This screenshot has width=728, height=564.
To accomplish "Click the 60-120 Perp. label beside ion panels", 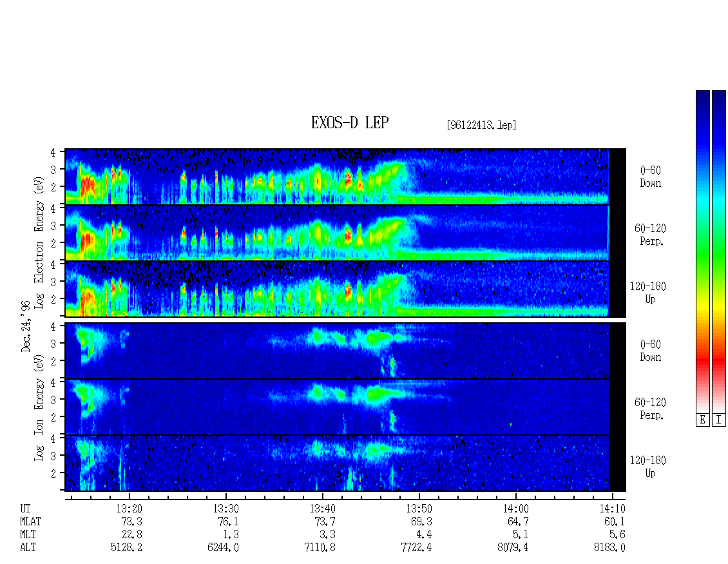I will (650, 409).
